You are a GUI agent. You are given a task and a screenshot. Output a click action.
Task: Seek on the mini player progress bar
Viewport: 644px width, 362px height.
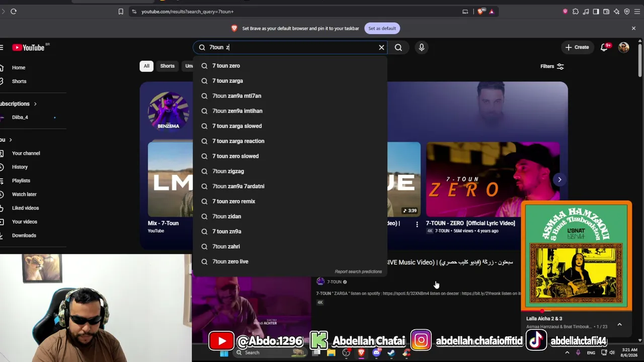(x=577, y=311)
